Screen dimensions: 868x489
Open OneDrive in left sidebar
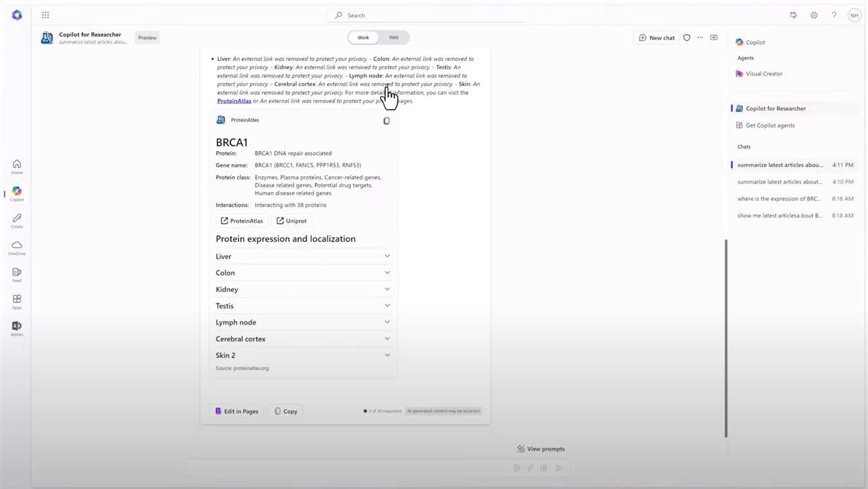[x=17, y=248]
